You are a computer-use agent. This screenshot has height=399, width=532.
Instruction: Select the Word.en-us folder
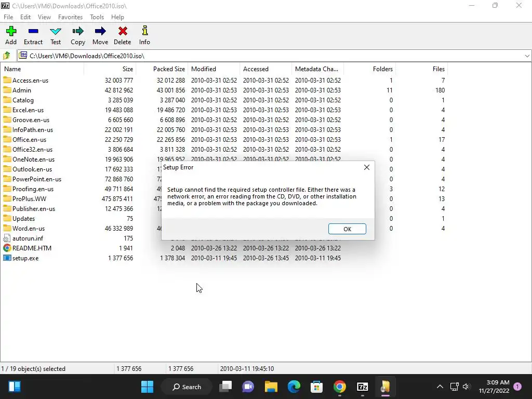click(x=24, y=229)
